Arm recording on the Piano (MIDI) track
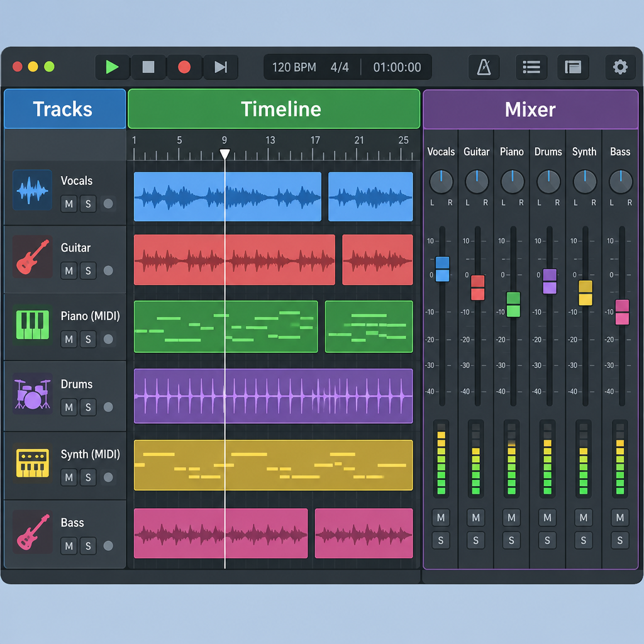The height and width of the screenshot is (644, 644). pyautogui.click(x=108, y=339)
